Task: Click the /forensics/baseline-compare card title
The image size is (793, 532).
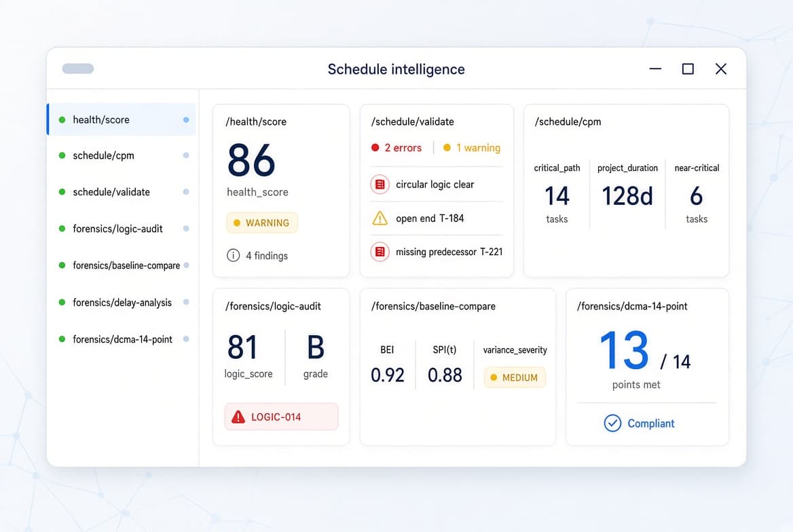Action: (433, 307)
